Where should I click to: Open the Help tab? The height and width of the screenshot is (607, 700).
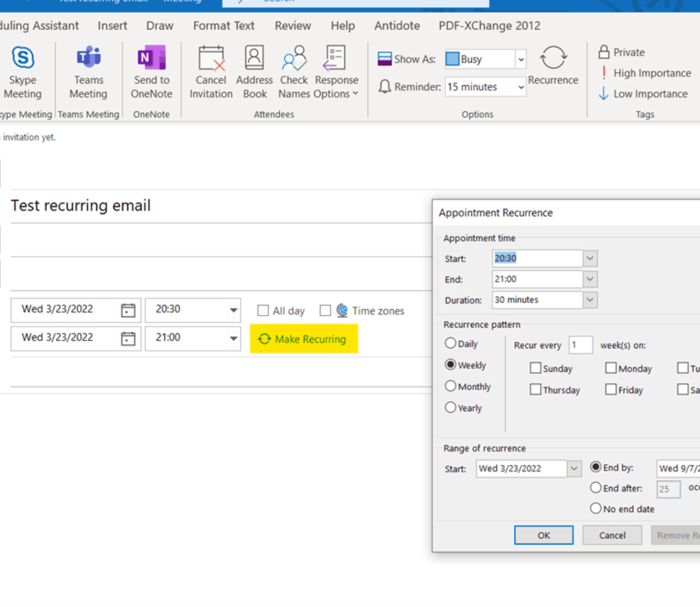click(x=343, y=26)
